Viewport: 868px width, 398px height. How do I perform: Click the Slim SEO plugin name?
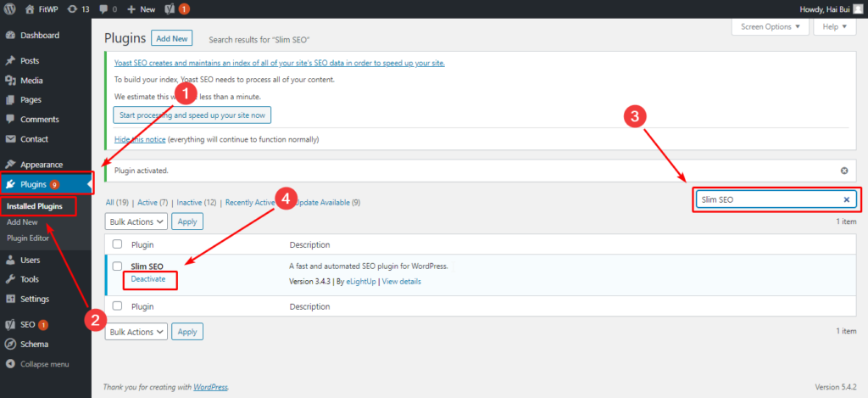point(147,266)
